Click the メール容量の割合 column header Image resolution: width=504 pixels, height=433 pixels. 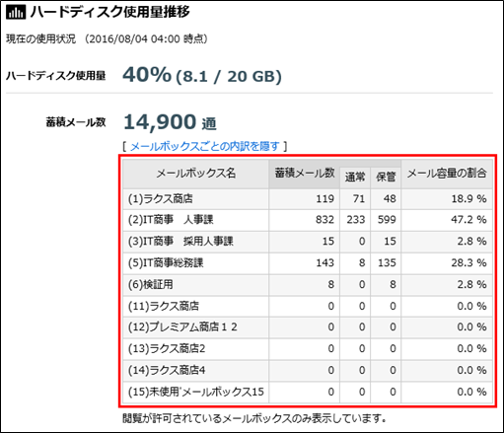(447, 174)
